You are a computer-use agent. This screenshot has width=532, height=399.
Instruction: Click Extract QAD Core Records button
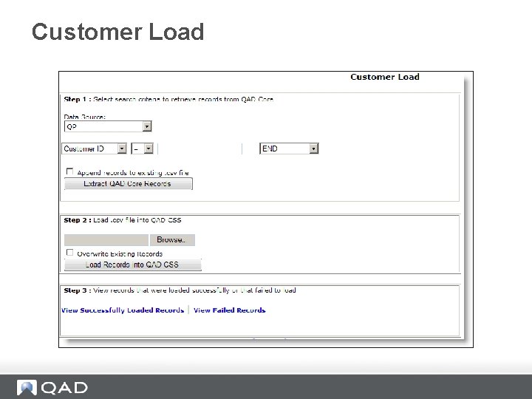click(129, 184)
